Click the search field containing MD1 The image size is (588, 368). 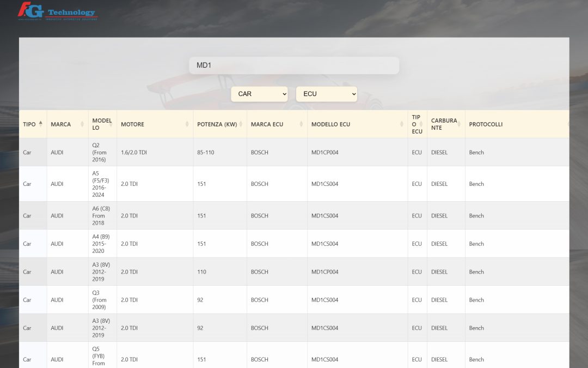click(x=294, y=65)
